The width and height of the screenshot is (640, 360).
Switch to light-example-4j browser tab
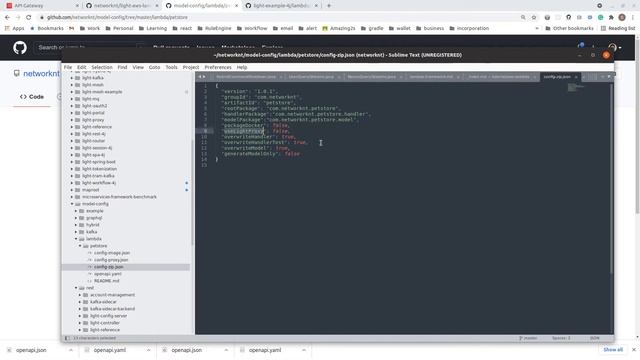(282, 6)
